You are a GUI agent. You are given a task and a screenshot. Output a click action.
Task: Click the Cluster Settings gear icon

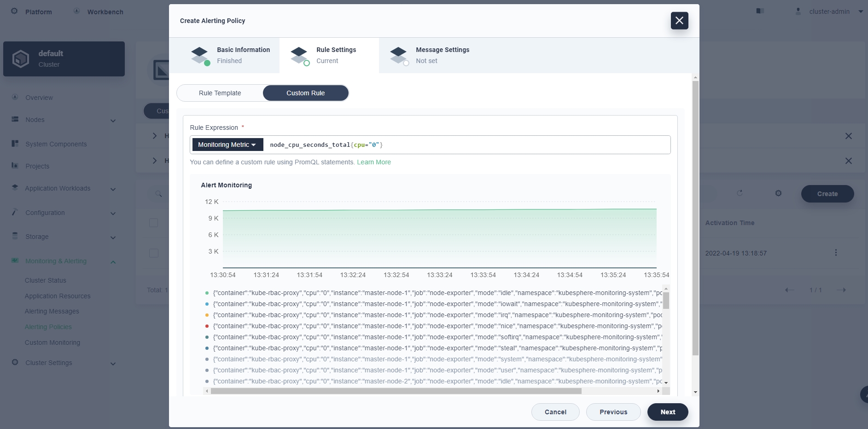(15, 362)
